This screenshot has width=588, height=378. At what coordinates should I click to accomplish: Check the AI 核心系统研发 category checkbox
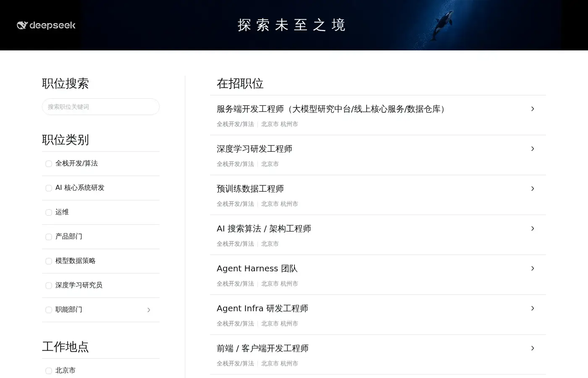49,188
